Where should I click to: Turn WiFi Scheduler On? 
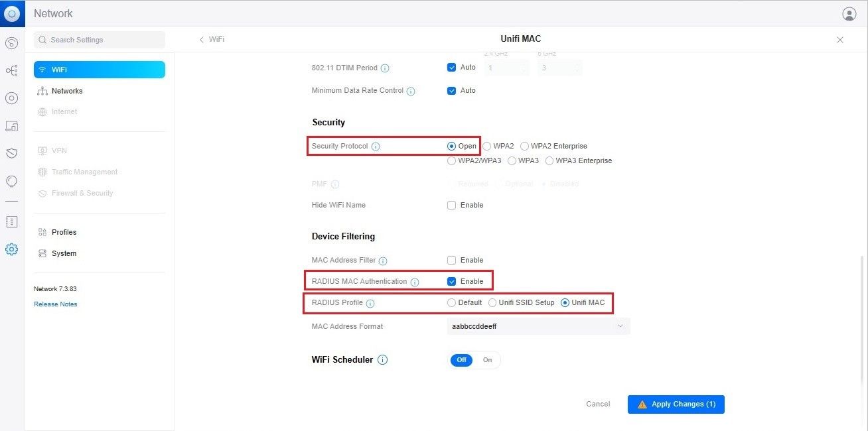487,360
